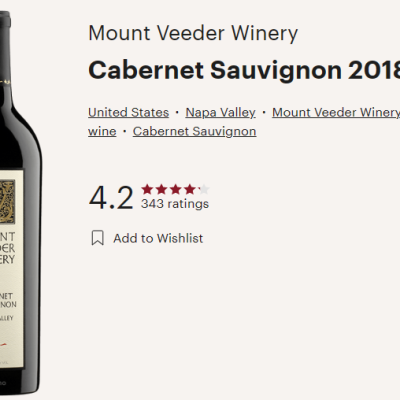
Task: Click the 4.2 average rating score
Action: tap(111, 198)
